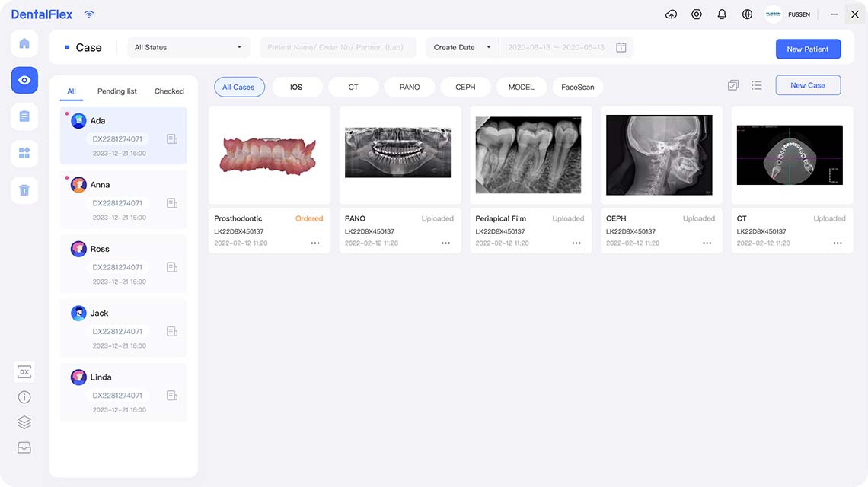
Task: Select the All Cases filter
Action: pyautogui.click(x=238, y=87)
